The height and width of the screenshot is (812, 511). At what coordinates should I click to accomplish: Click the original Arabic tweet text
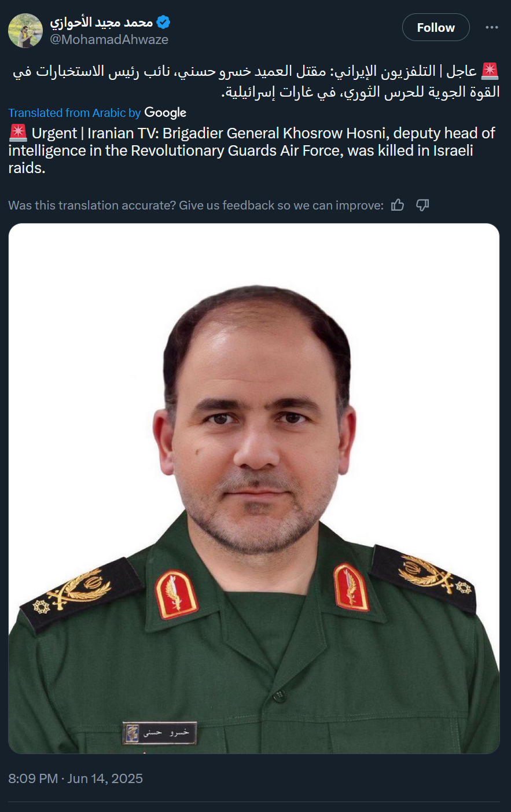pyautogui.click(x=256, y=81)
